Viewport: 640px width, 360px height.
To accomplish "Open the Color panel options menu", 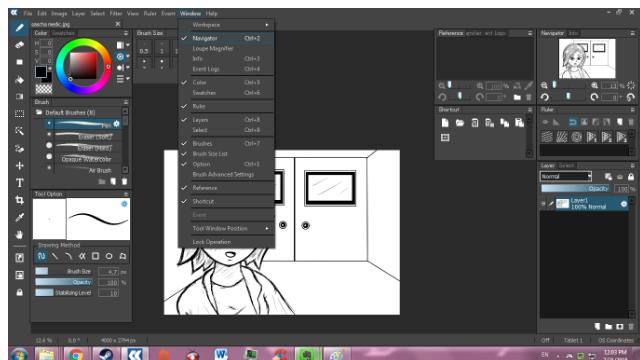I will pos(126,33).
